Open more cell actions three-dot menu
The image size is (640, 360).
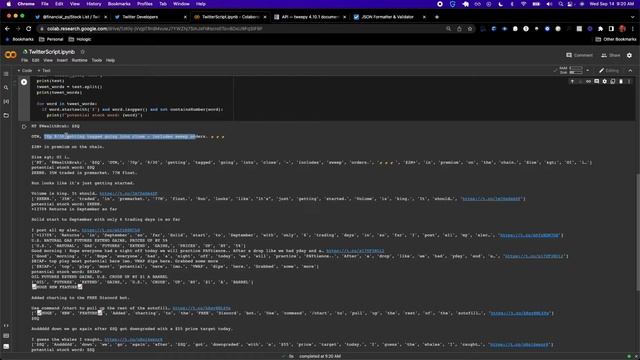tap(629, 82)
